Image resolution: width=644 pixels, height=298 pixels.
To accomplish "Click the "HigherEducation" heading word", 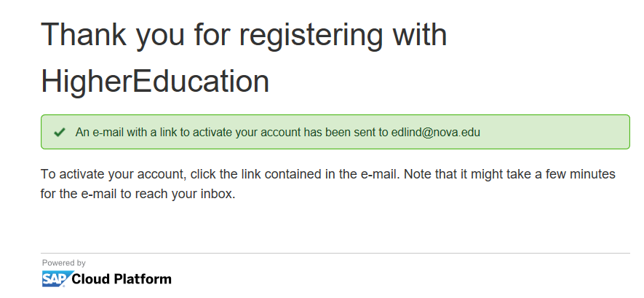I will pyautogui.click(x=155, y=81).
